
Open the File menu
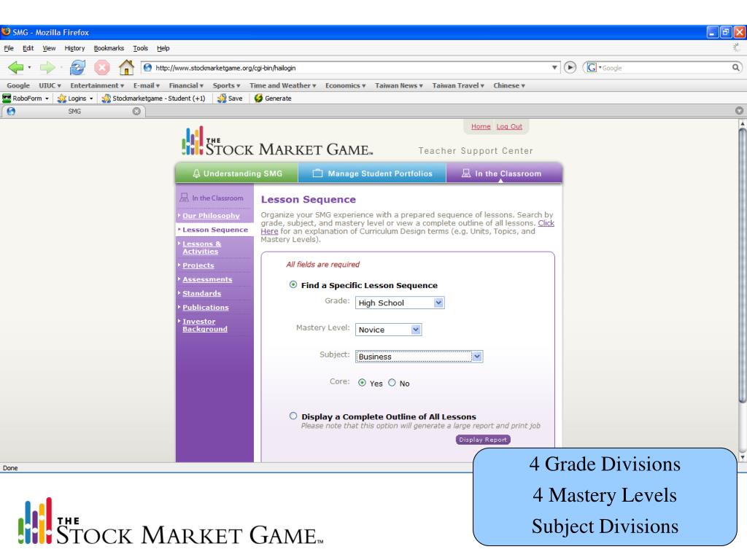pyautogui.click(x=9, y=48)
